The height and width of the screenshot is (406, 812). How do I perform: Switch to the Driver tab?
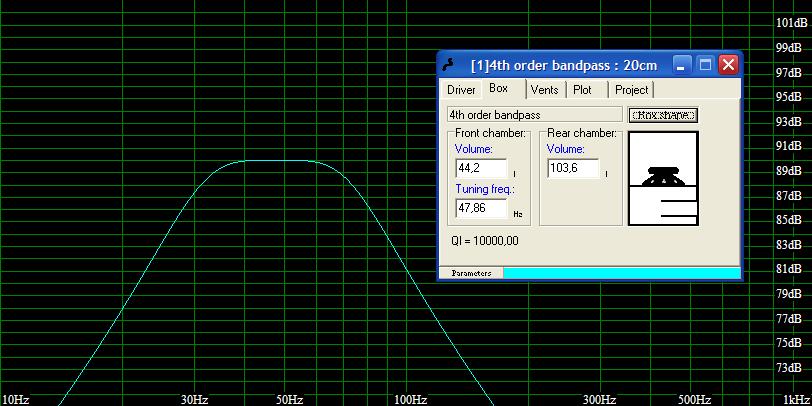pyautogui.click(x=460, y=90)
